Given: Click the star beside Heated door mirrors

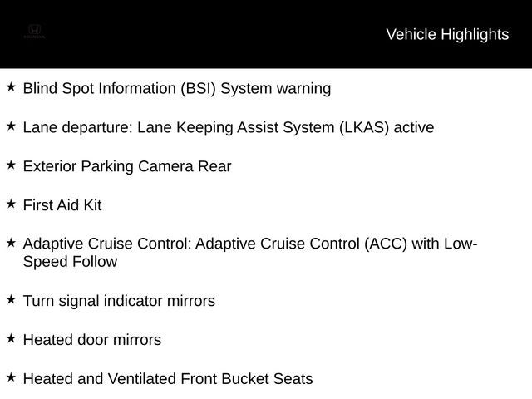Looking at the screenshot, I should tap(11, 338).
